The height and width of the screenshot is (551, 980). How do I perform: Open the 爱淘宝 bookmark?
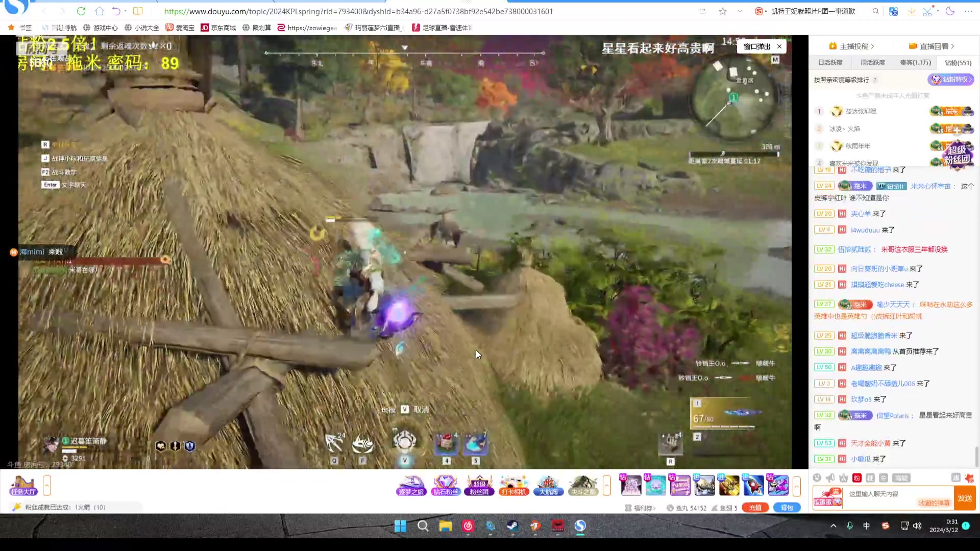(x=180, y=28)
